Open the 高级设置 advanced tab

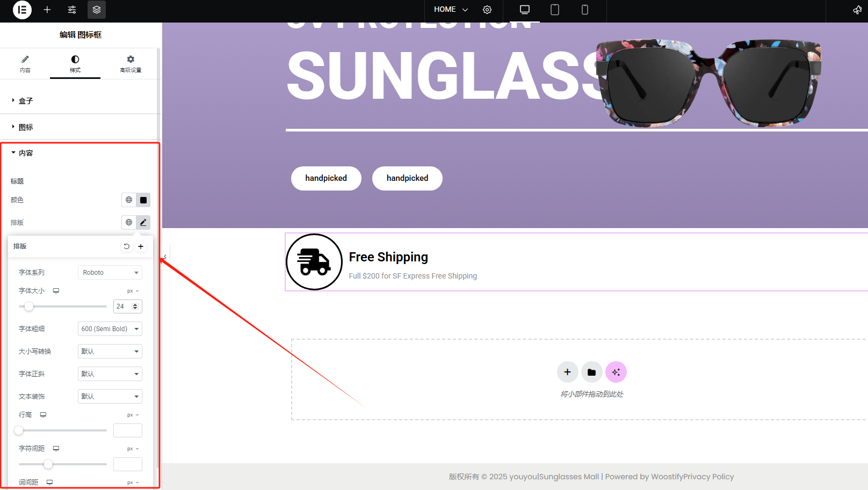131,63
